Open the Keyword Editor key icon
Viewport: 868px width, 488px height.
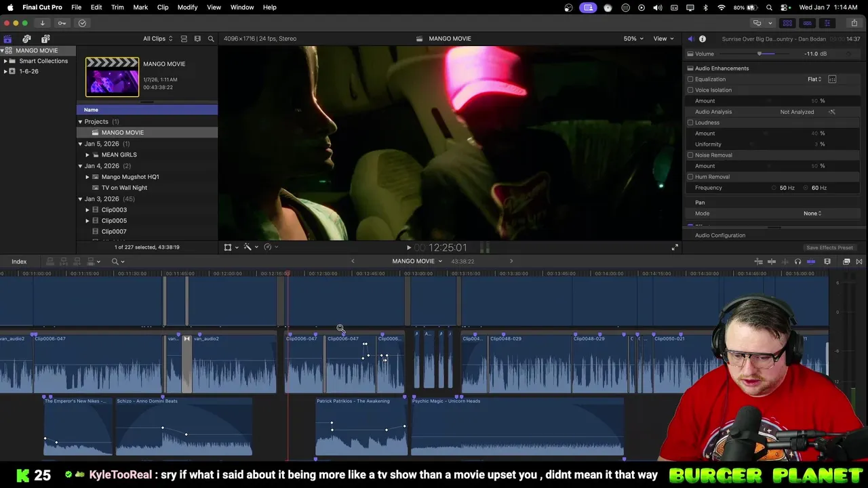[62, 23]
